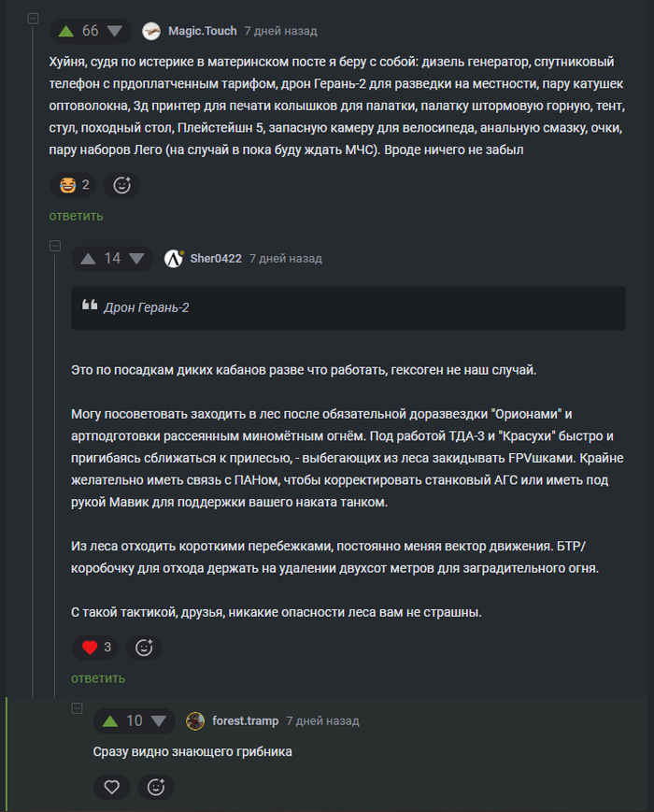Collapse the forest.tramp comment
The image size is (654, 812).
[x=78, y=708]
